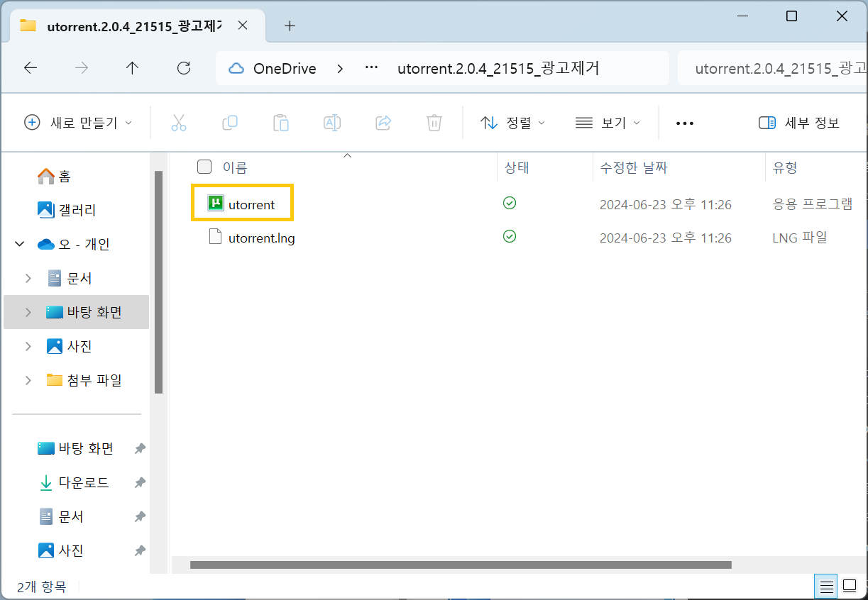Refresh the current folder view
868x600 pixels.
point(184,68)
